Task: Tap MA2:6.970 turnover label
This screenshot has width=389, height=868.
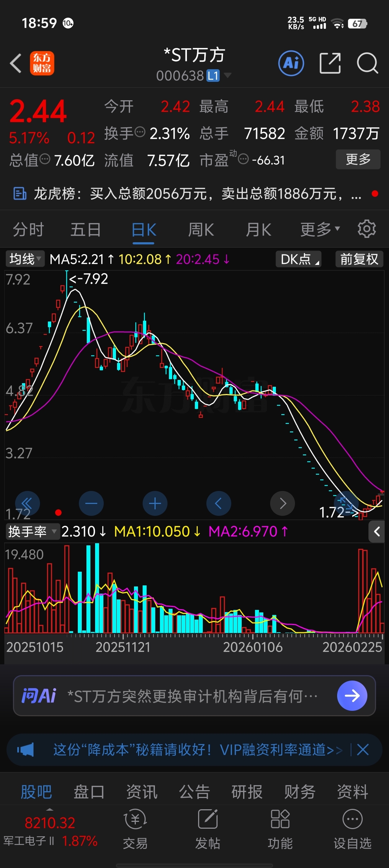Action: point(248,531)
